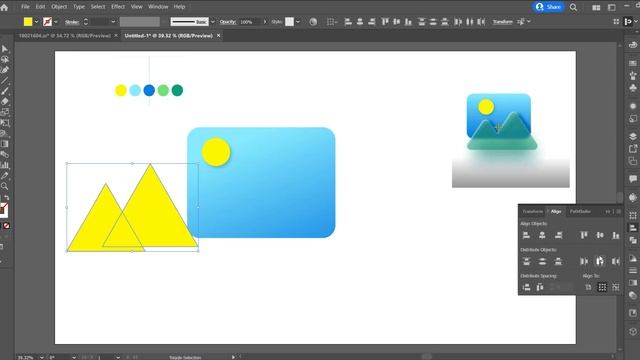Viewport: 640px width, 360px height.
Task: Switch to Transform tab in Align panel
Action: coord(533,211)
